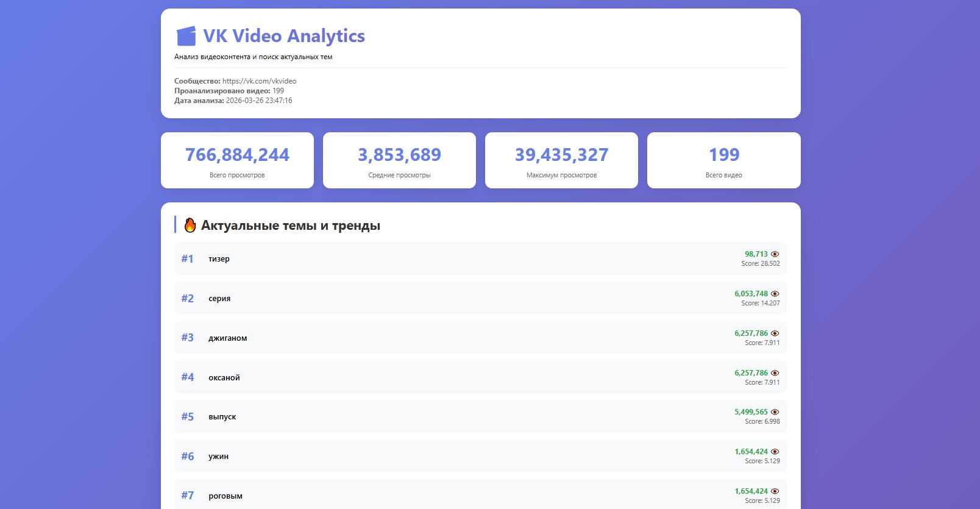Select the Средние просмотры stat card

399,160
